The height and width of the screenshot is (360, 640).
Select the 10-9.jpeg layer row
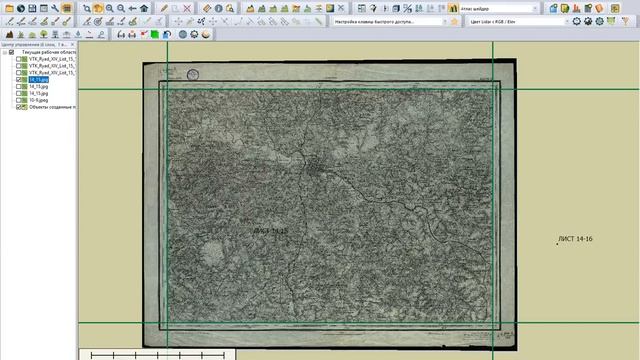click(38, 100)
